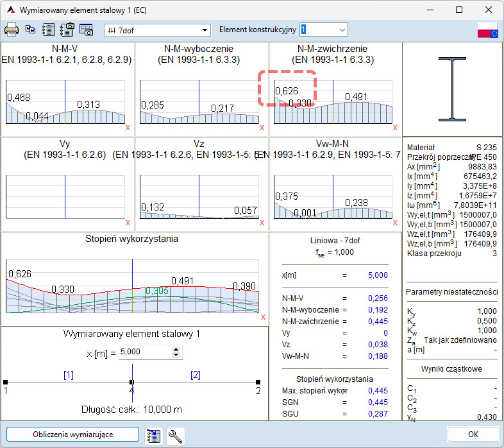Click the OK button
This screenshot has height=448, width=504.
tap(473, 435)
